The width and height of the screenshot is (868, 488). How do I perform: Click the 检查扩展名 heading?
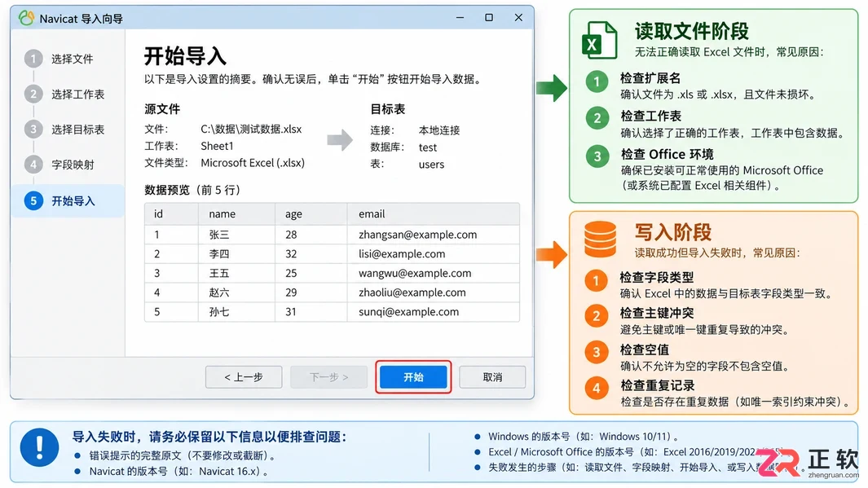click(650, 78)
